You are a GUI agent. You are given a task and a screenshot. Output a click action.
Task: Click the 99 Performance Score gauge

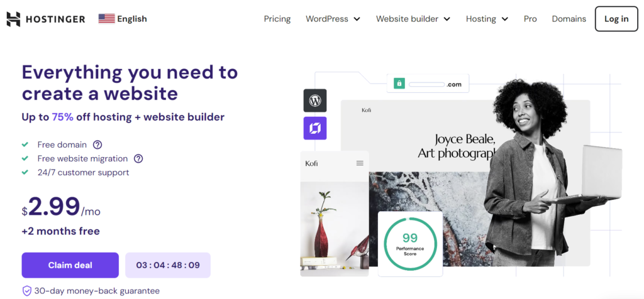(410, 244)
